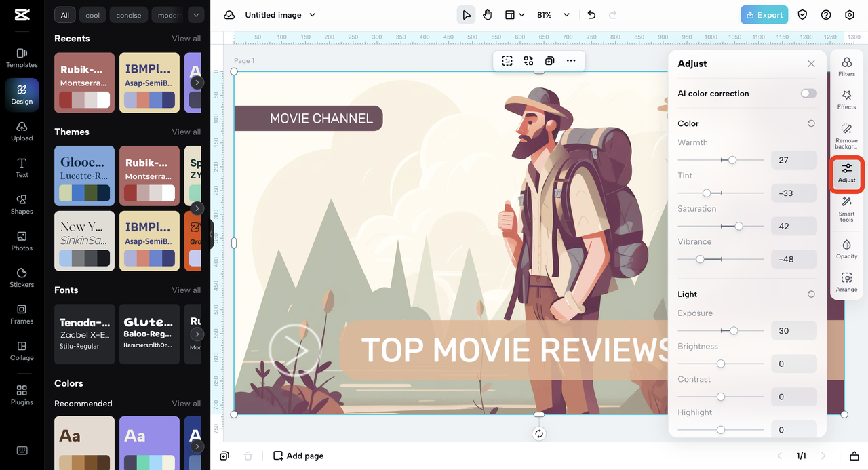View all Recommended colors
The height and width of the screenshot is (470, 868).
point(186,404)
